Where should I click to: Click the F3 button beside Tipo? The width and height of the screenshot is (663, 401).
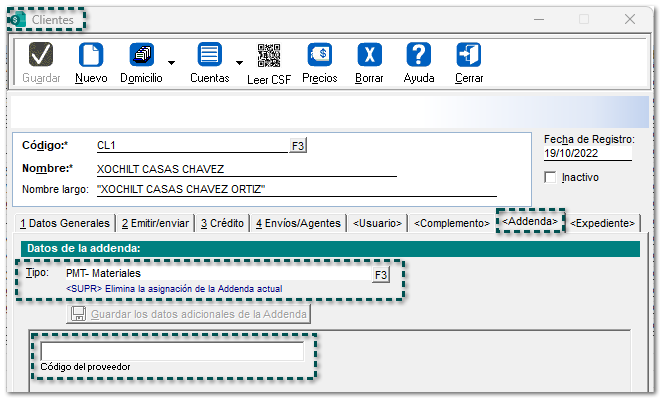click(x=381, y=275)
